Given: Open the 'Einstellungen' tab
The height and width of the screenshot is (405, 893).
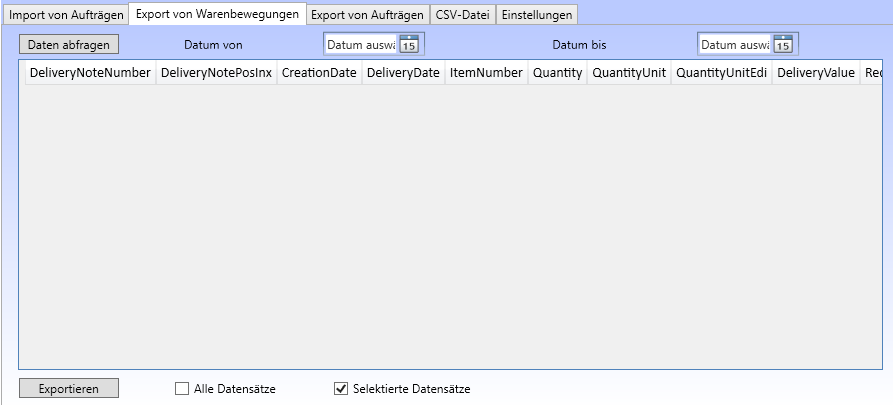Looking at the screenshot, I should coord(537,16).
